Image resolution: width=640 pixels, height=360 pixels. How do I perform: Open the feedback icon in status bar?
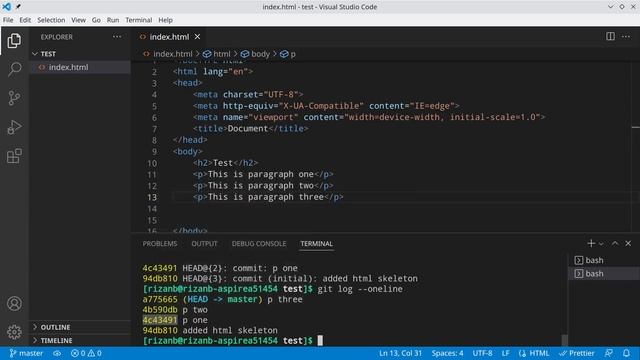pos(609,353)
